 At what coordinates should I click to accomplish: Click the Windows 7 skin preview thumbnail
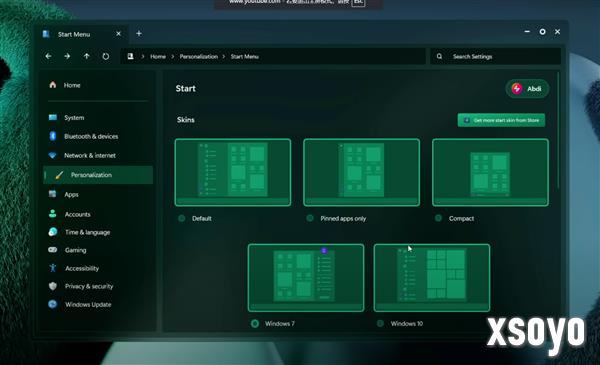(x=306, y=278)
